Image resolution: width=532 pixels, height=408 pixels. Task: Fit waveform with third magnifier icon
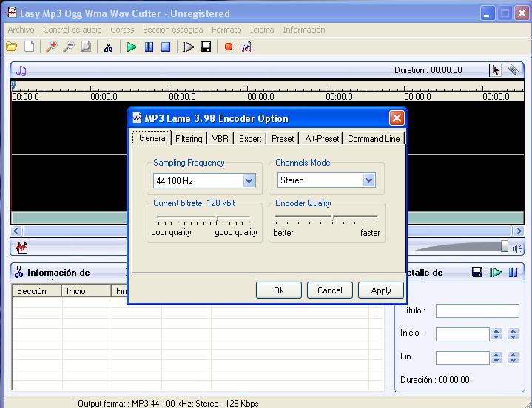[x=86, y=47]
